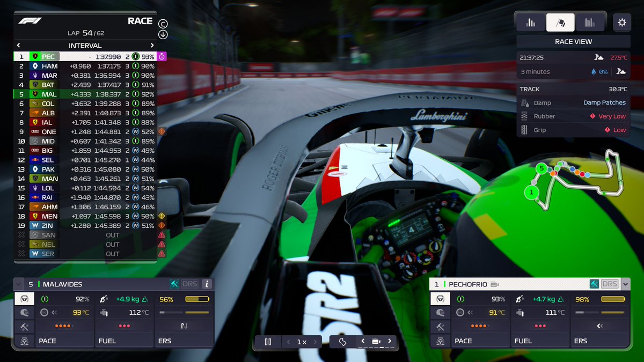Toggle Malavides DRS indicator
644x362 pixels.
click(190, 284)
